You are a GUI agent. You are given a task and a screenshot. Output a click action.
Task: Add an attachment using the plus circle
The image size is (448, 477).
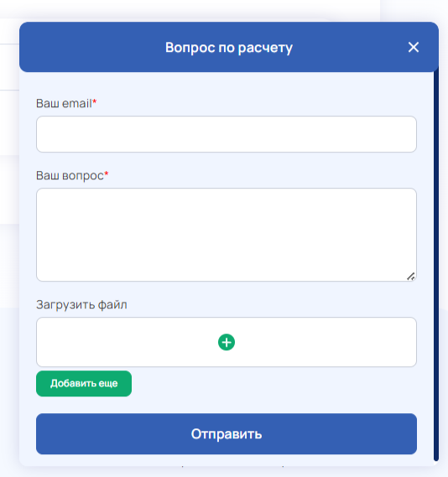227,342
